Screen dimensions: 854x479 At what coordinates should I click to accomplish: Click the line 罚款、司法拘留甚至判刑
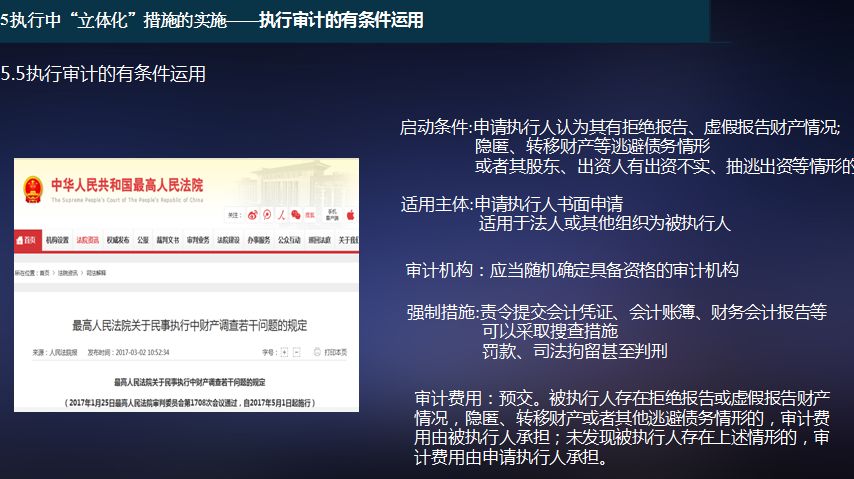(575, 351)
